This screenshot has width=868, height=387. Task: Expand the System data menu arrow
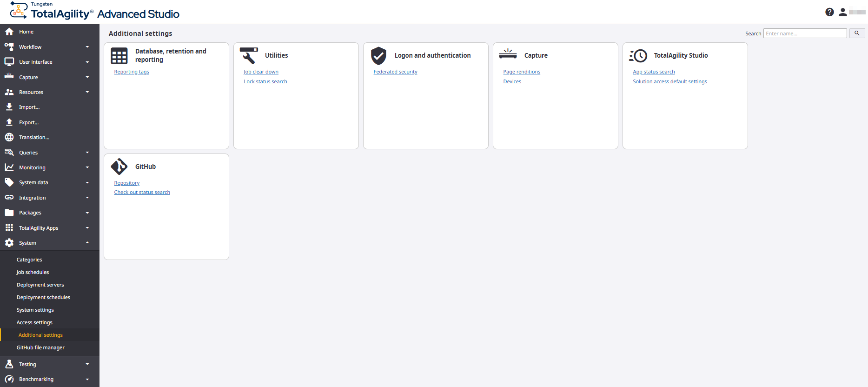(87, 182)
